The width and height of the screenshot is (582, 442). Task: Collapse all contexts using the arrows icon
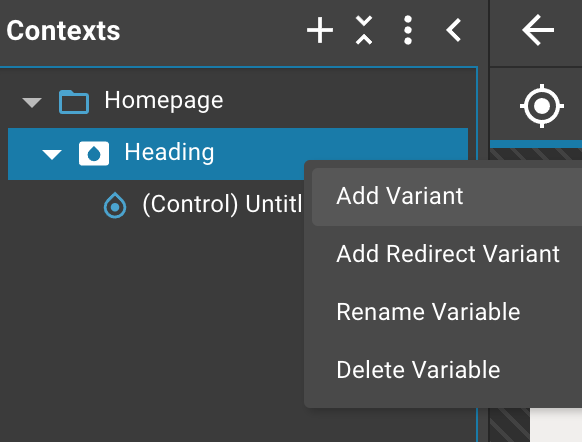[x=364, y=30]
